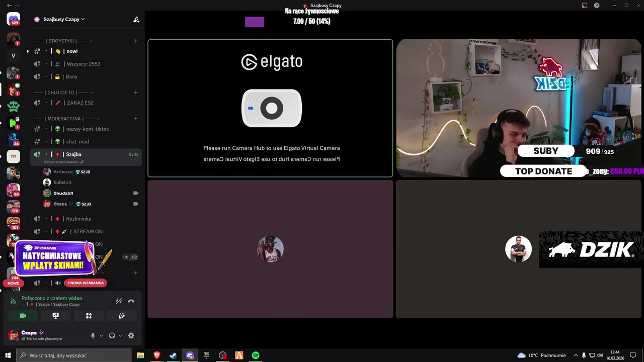This screenshot has height=362, width=644.
Task: Open Czapa user profile panel
Action: [46, 335]
